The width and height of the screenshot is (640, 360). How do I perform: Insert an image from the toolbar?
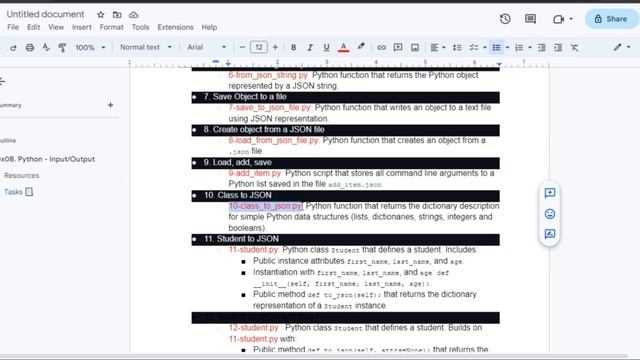pyautogui.click(x=415, y=47)
